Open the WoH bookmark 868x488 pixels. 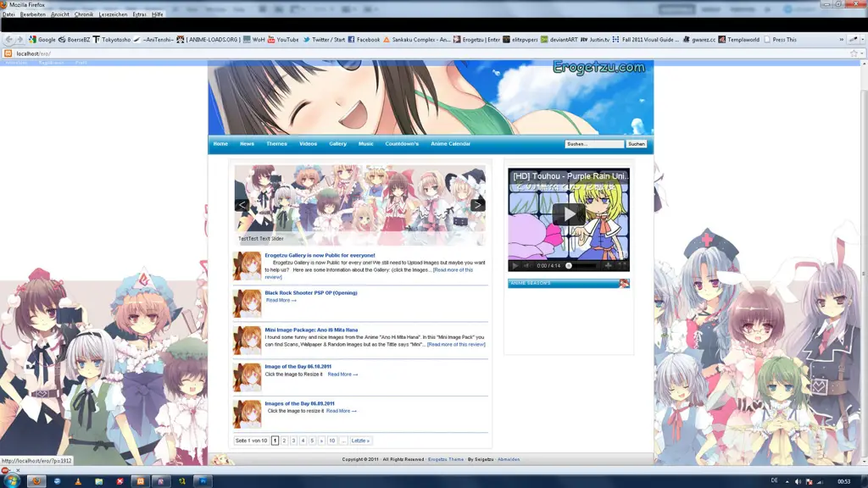[x=254, y=40]
